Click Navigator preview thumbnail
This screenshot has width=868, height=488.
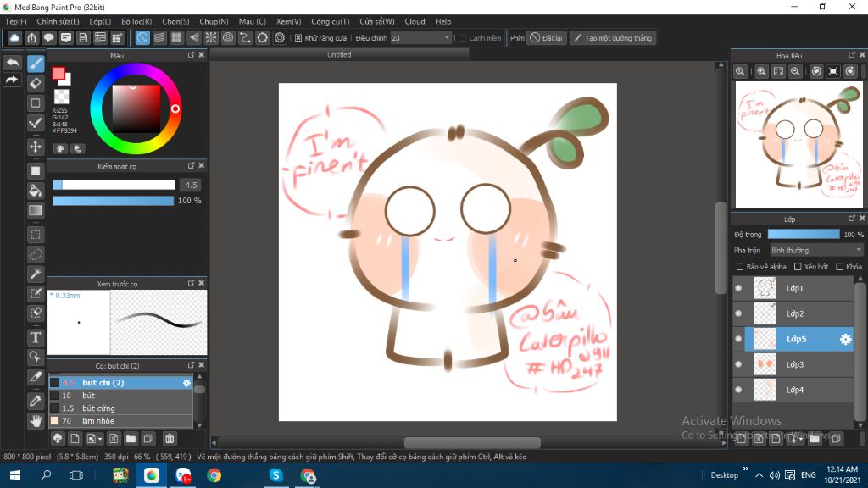pyautogui.click(x=798, y=145)
